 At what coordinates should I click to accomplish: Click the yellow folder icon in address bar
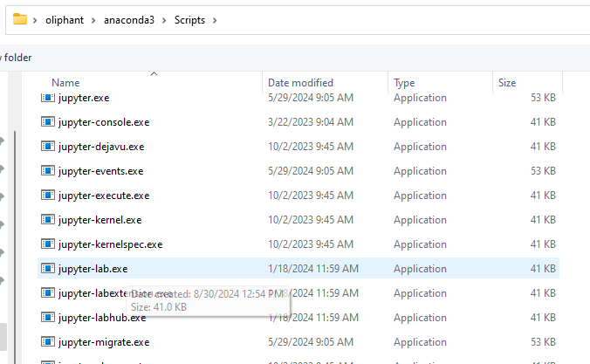pyautogui.click(x=20, y=19)
